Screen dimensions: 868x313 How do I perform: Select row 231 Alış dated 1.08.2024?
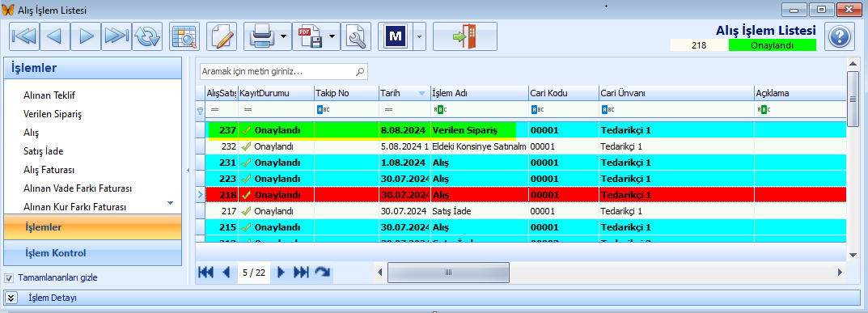pyautogui.click(x=526, y=163)
